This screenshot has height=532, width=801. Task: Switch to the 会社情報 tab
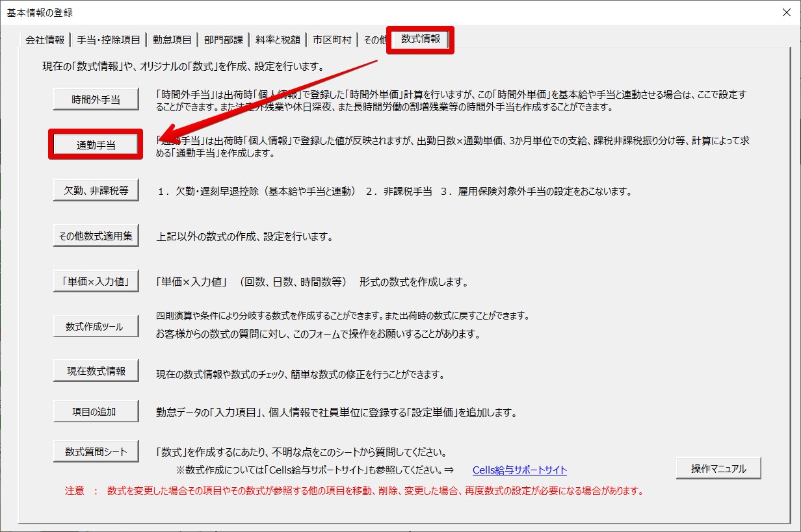click(45, 40)
